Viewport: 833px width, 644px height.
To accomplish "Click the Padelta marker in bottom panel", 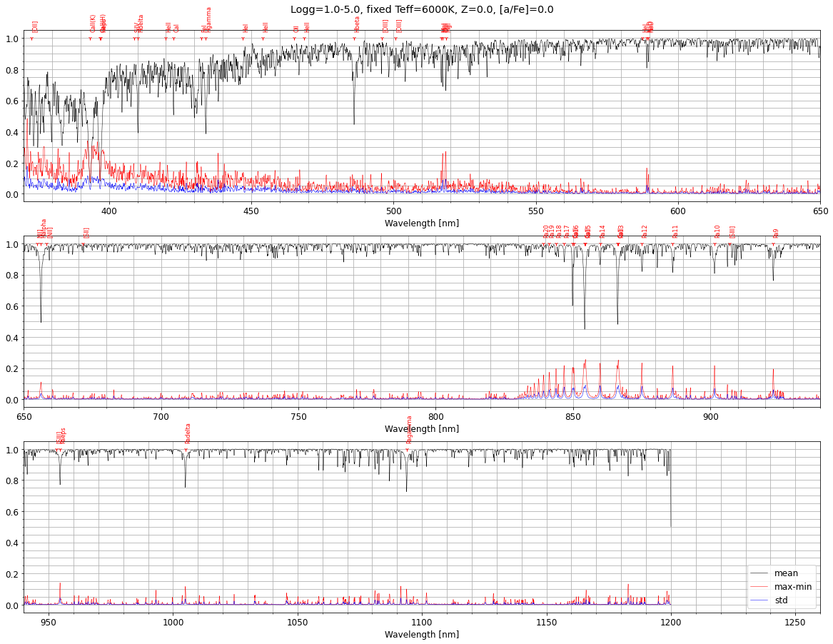I will click(188, 433).
